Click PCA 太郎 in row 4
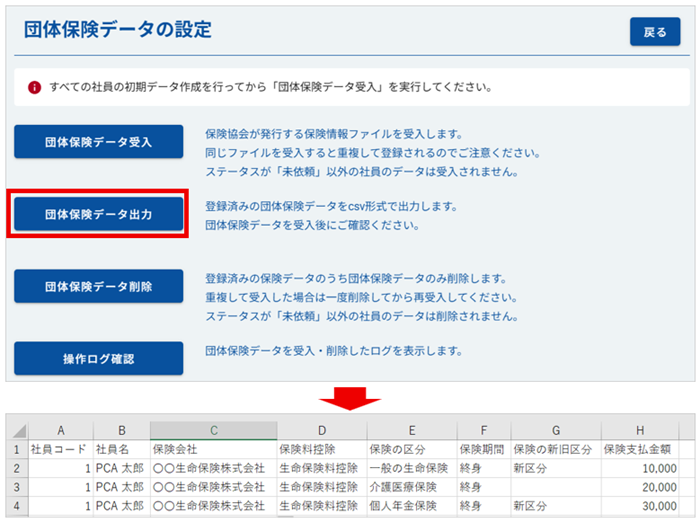This screenshot has width=700, height=522. click(122, 505)
